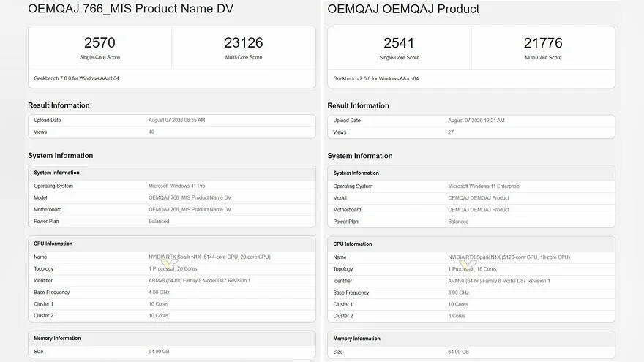This screenshot has height=362, width=644.
Task: Click the watermark logo over right CPU name
Action: point(468,264)
